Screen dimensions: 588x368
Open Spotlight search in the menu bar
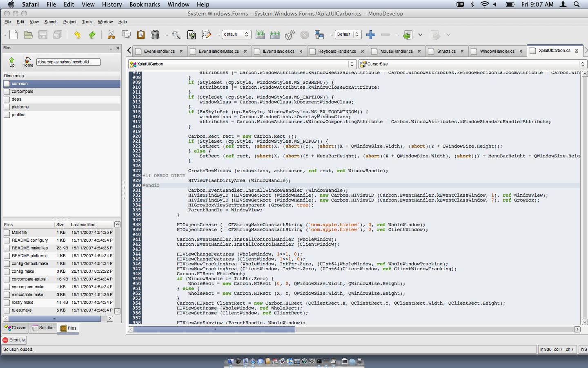pos(577,4)
